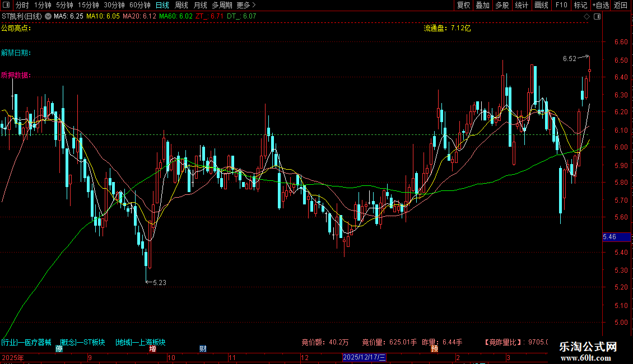Add stock via +自选
633x364 pixels.
[601, 5]
